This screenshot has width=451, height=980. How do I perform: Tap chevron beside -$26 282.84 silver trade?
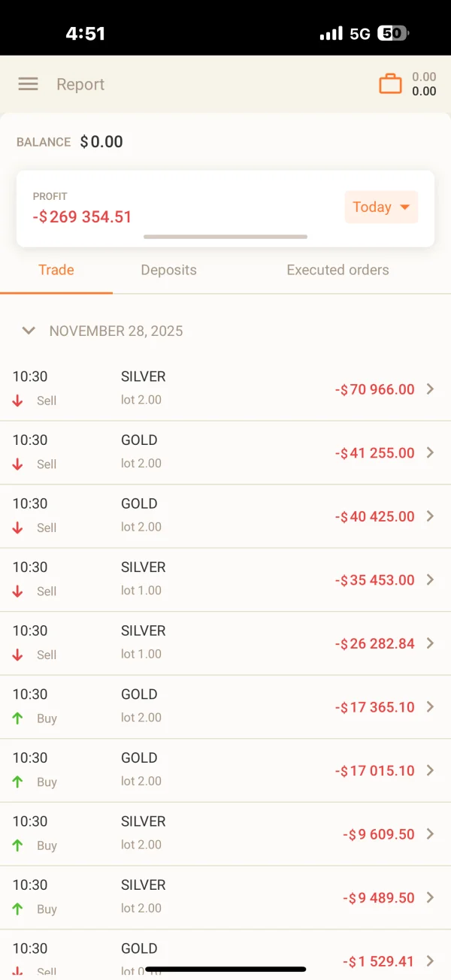(431, 643)
